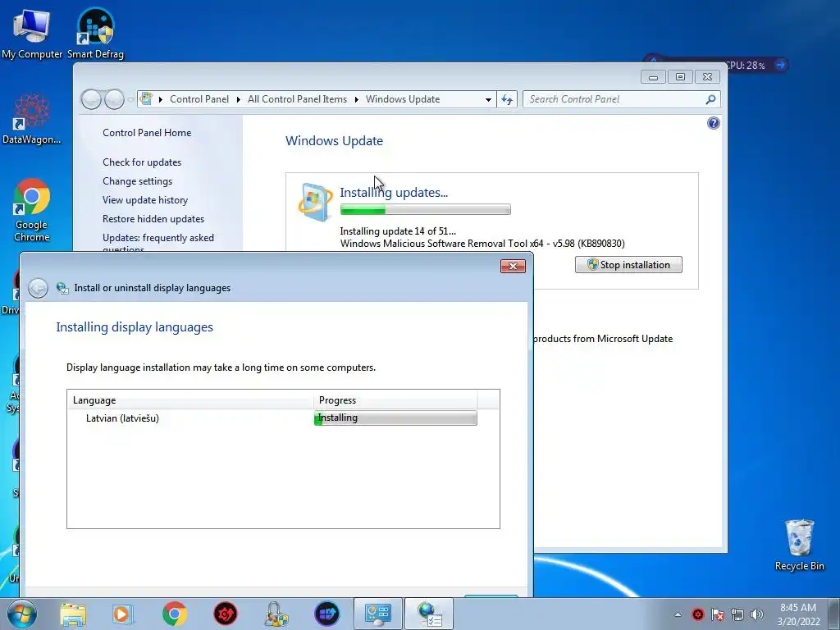Go to Control Panel Home

click(x=147, y=133)
